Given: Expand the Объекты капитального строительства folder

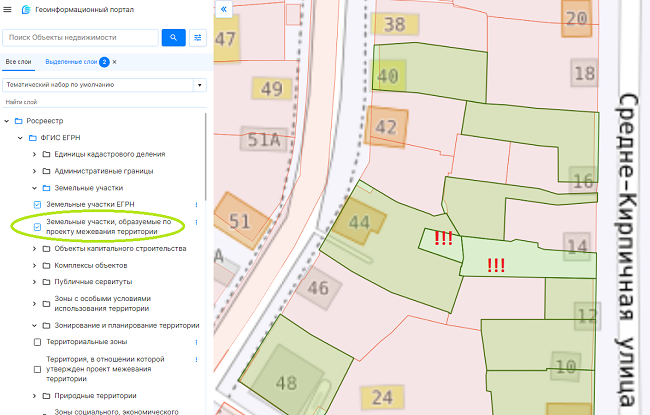Looking at the screenshot, I should pos(36,247).
